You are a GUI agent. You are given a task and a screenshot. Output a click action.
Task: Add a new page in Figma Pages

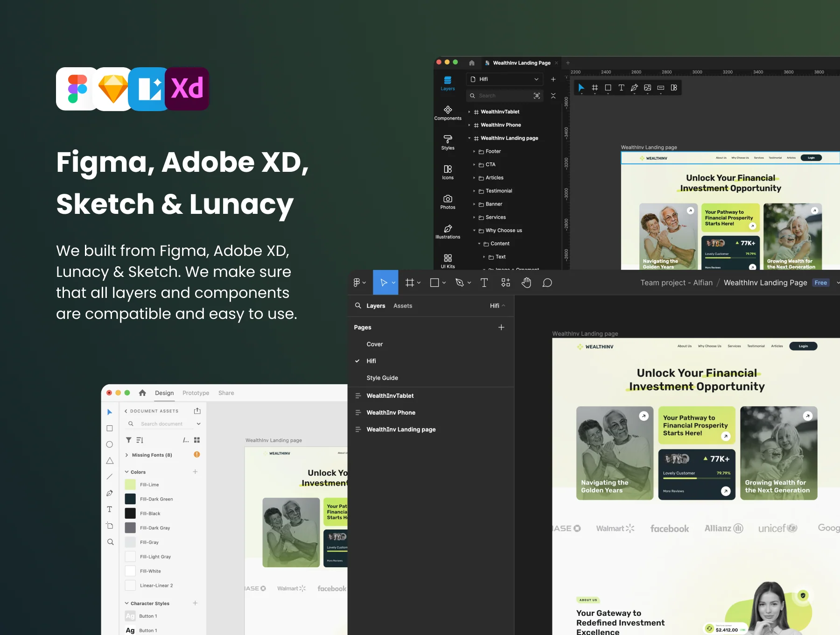coord(501,327)
